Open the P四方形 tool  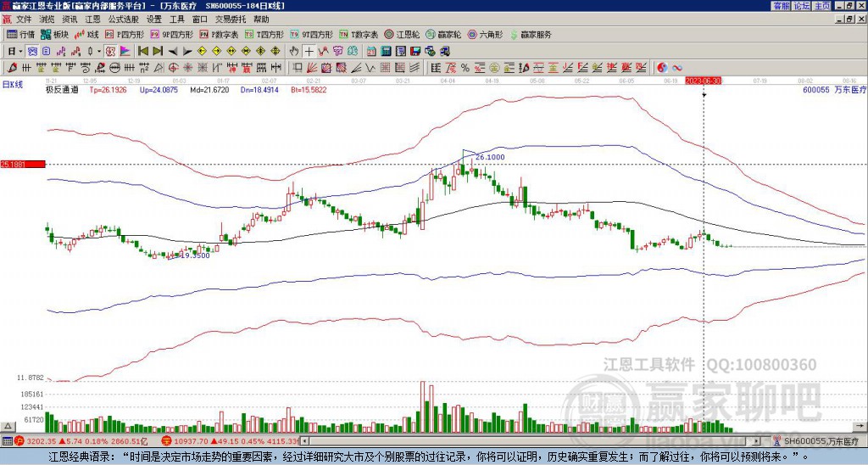tap(125, 34)
